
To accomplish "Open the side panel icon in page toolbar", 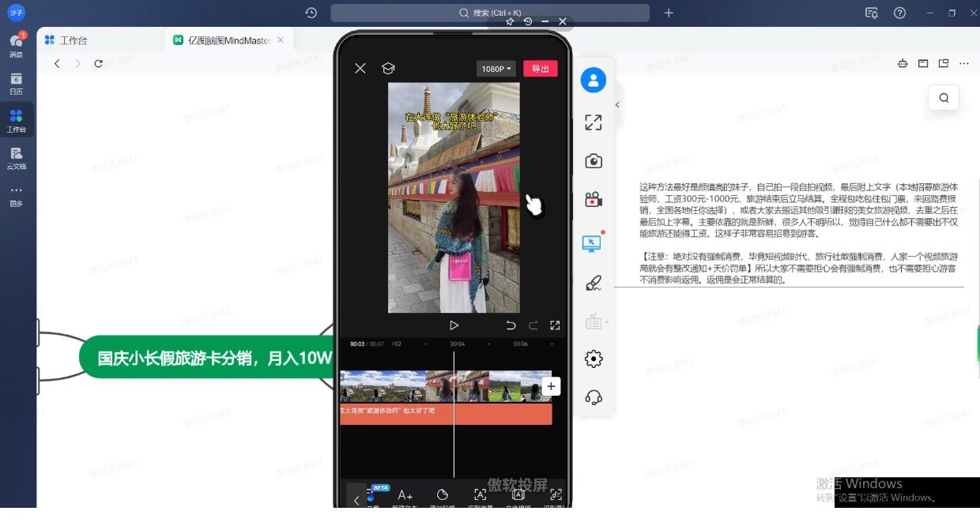I will coord(923,63).
